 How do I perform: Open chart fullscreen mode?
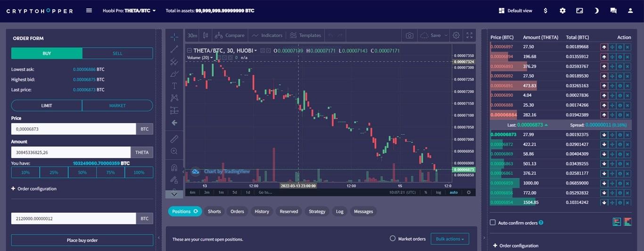(x=469, y=35)
